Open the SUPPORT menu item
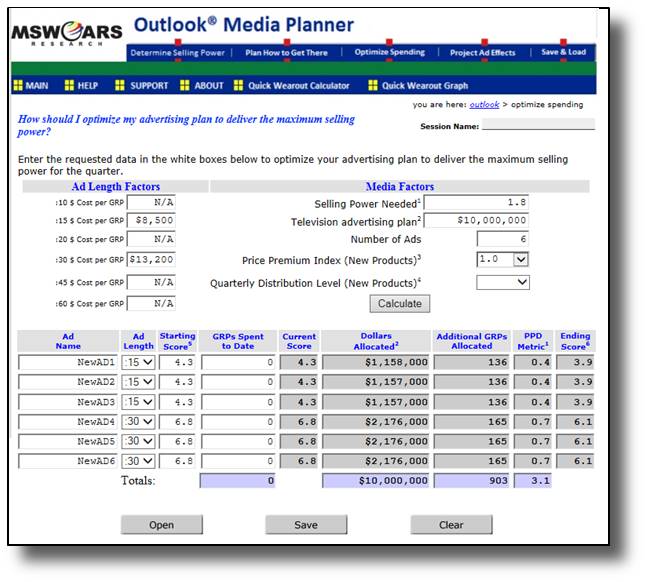The width and height of the screenshot is (646, 582). (149, 86)
